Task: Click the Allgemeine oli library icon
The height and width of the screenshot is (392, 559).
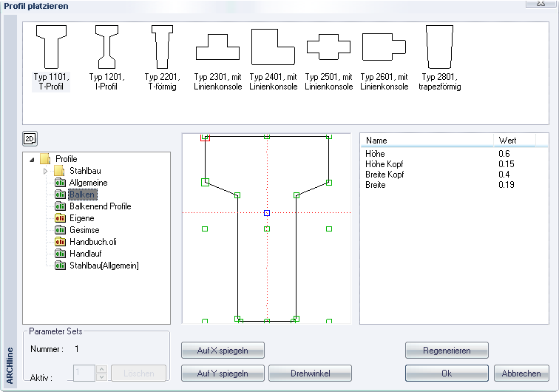Action: point(60,183)
